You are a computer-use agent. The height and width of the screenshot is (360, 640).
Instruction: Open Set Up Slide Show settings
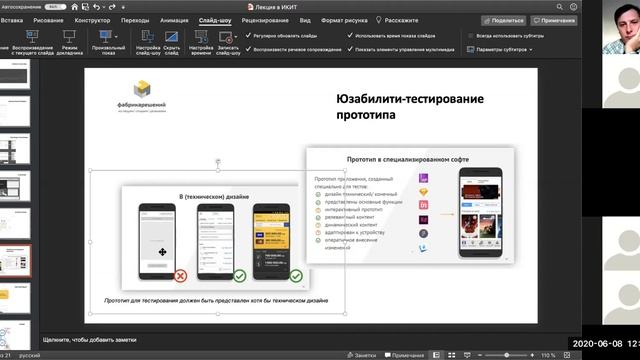(x=148, y=42)
